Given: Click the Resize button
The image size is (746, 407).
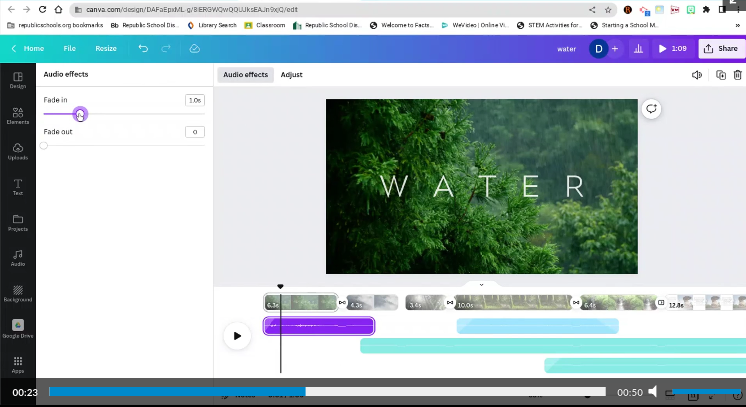Looking at the screenshot, I should coord(105,48).
